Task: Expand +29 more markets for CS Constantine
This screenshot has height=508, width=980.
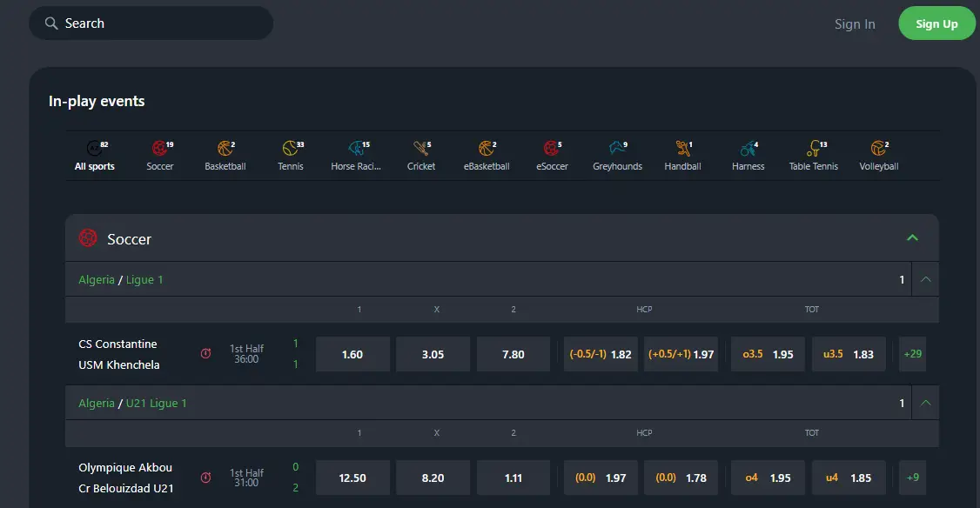Action: click(x=912, y=354)
